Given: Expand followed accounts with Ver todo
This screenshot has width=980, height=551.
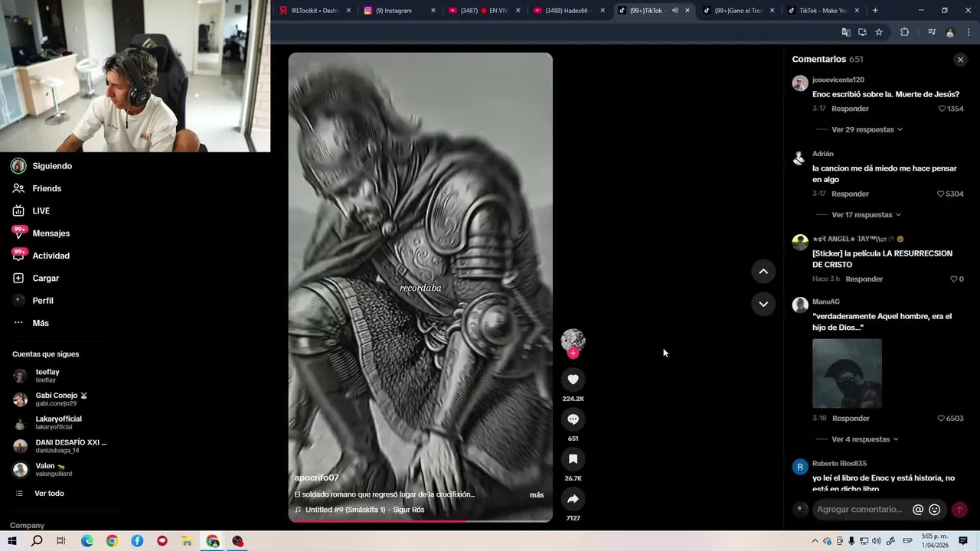Looking at the screenshot, I should coord(49,494).
